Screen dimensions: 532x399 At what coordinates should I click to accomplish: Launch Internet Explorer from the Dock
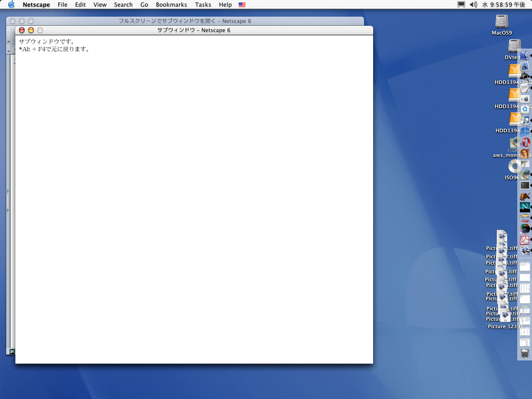(x=525, y=131)
